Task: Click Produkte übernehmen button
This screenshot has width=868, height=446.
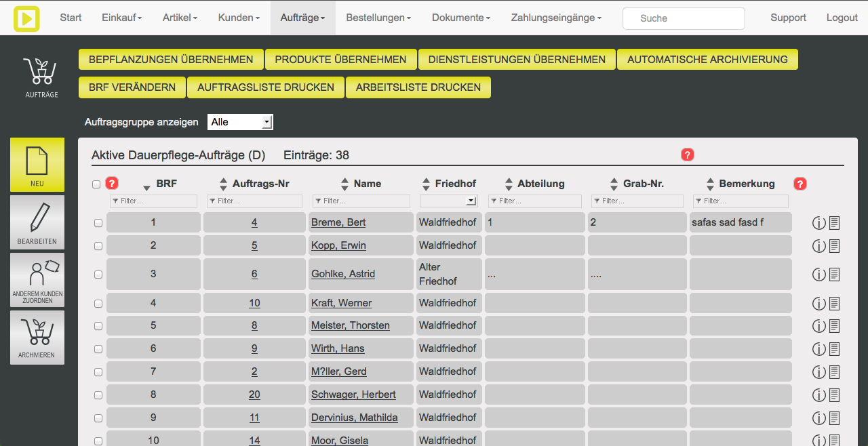Action: point(340,60)
